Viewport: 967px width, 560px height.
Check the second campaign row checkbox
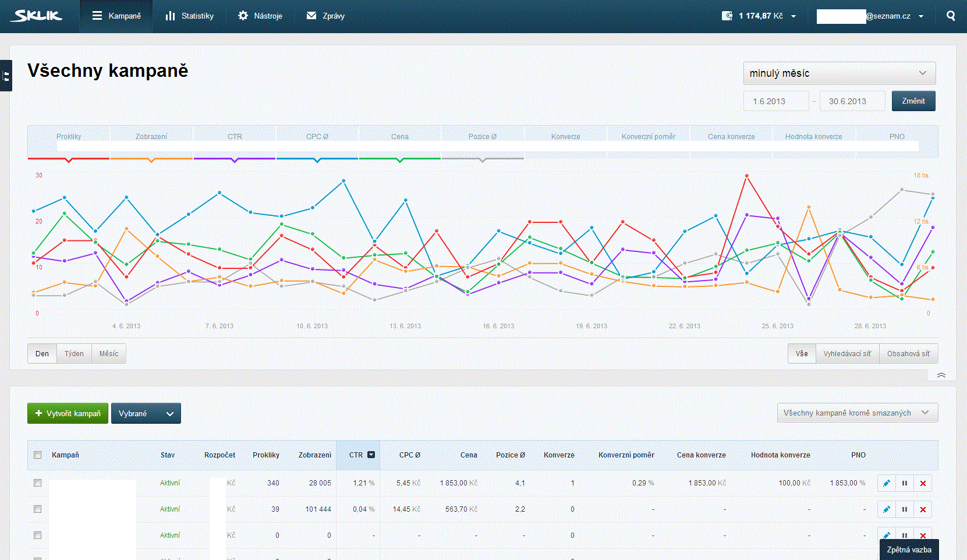coord(38,509)
